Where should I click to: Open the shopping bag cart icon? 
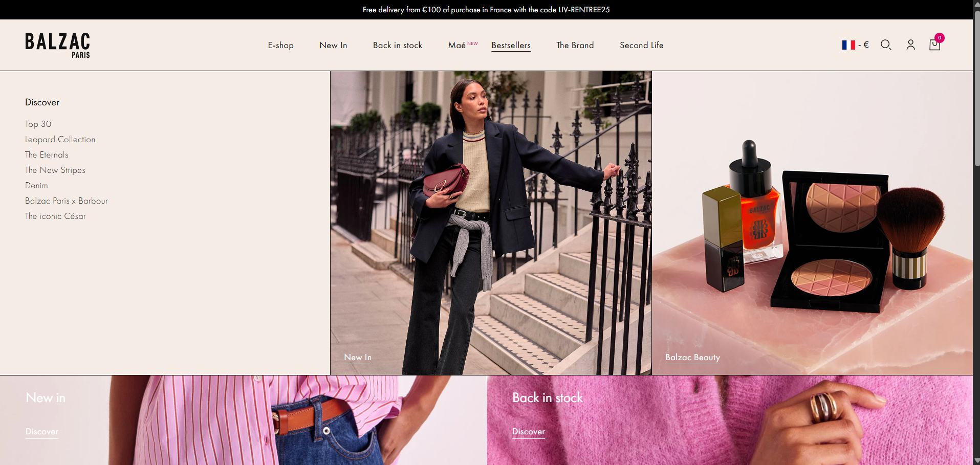click(x=935, y=45)
